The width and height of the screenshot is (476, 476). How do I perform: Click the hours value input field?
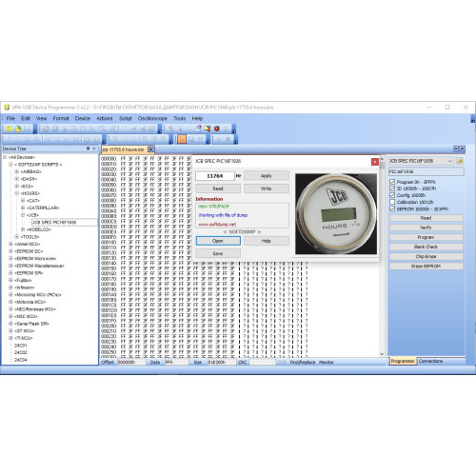(x=215, y=176)
